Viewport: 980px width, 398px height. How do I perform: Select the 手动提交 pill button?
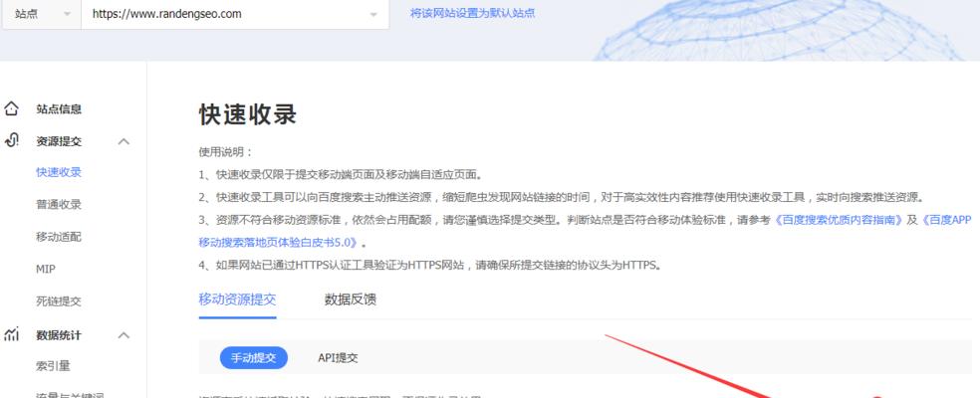click(x=253, y=358)
